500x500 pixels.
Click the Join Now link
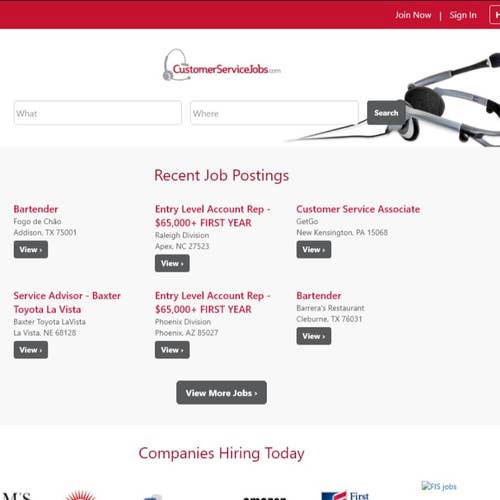tap(413, 15)
